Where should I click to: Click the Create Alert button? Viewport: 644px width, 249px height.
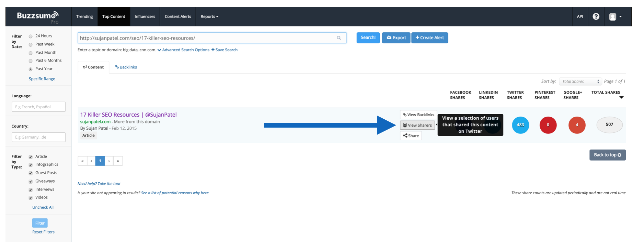pyautogui.click(x=429, y=38)
